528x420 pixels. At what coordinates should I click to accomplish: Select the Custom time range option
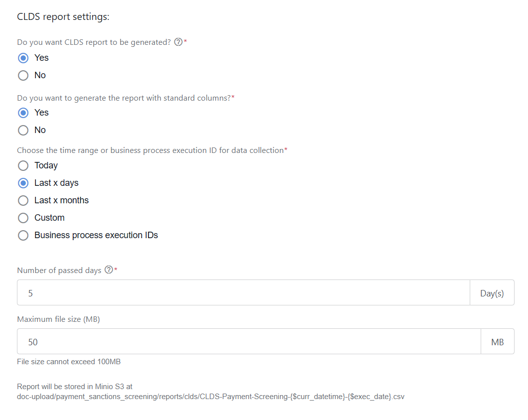coord(23,218)
